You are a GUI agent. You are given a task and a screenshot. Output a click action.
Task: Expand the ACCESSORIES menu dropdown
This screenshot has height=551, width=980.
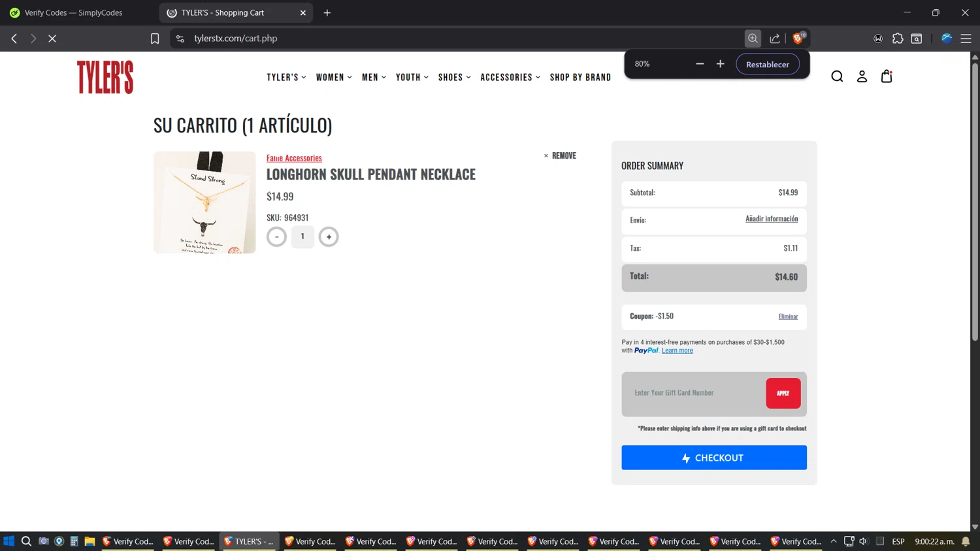(510, 77)
